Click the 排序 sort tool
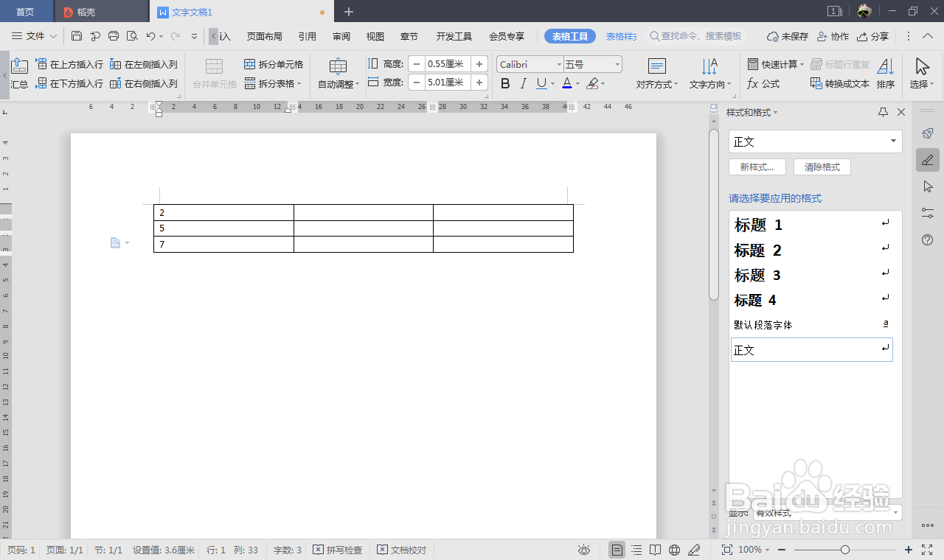Viewport: 944px width, 560px height. (886, 74)
